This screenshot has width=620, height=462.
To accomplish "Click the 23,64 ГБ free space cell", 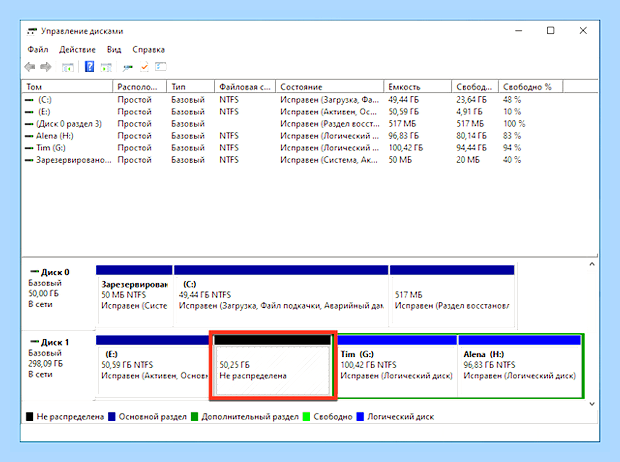I will coord(471,100).
